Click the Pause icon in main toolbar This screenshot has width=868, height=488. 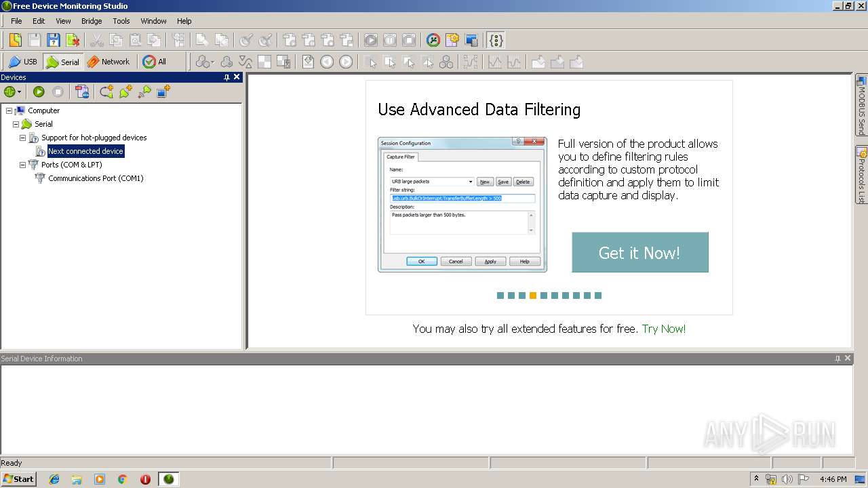click(390, 40)
